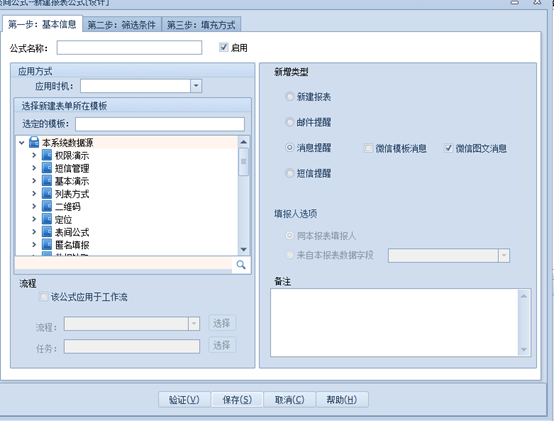Click the 短信管理 folder icon
Image resolution: width=554 pixels, height=421 pixels.
coord(47,168)
